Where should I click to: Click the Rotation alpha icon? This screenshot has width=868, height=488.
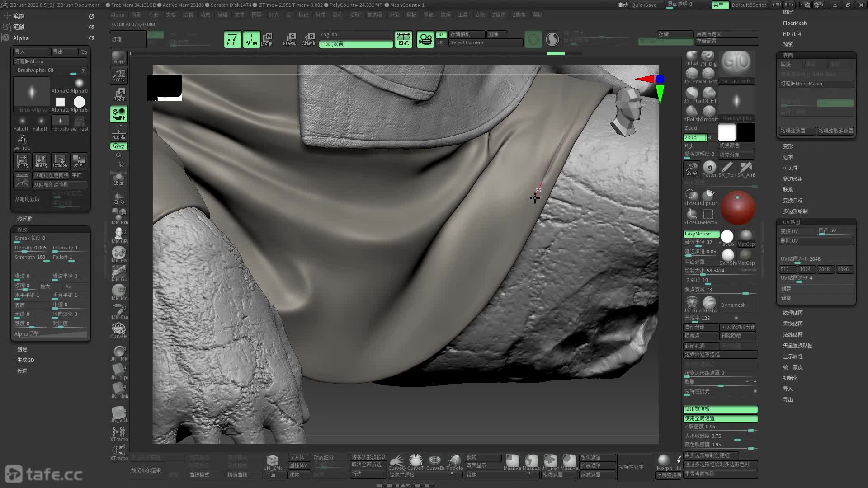point(60,161)
